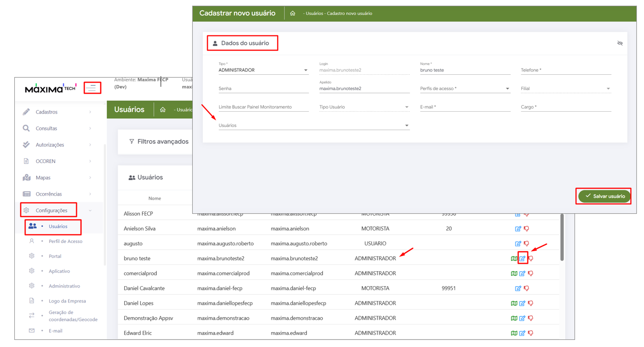Viewport: 644px width, 347px height.
Task: Click the users table vertical scrollbar
Action: (562, 238)
